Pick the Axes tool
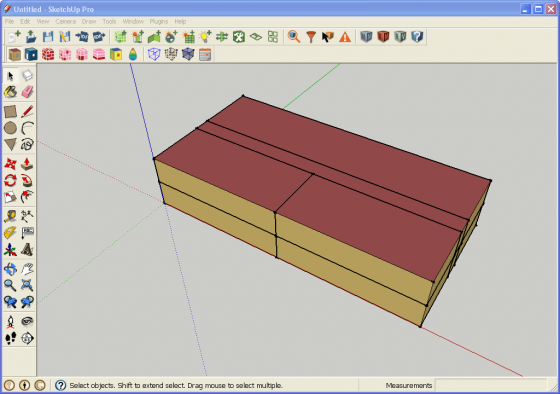The height and width of the screenshot is (394, 560). [10, 250]
